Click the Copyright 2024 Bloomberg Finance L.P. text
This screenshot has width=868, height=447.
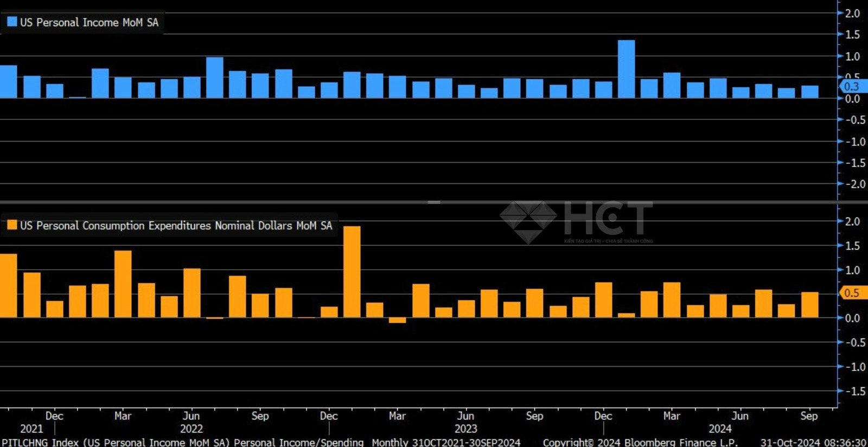(x=640, y=442)
